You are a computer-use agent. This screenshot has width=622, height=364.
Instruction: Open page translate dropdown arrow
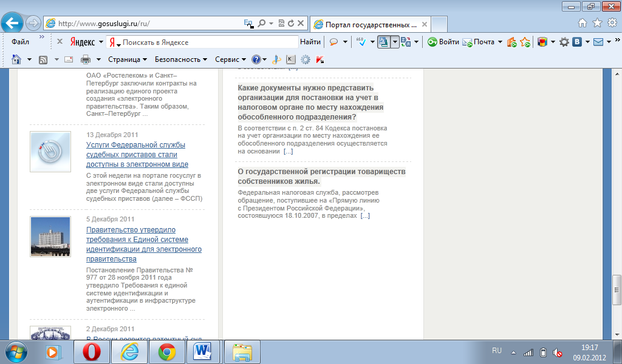pos(395,42)
